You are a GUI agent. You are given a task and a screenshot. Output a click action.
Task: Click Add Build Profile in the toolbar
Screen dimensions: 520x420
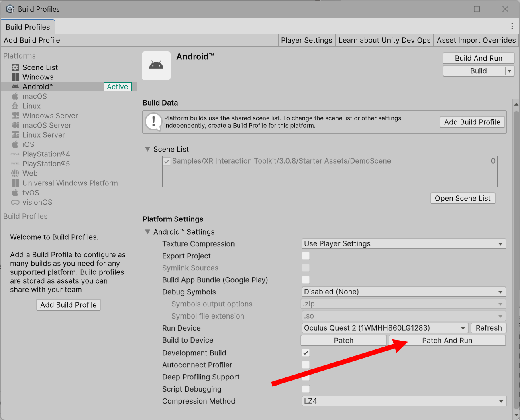[32, 40]
